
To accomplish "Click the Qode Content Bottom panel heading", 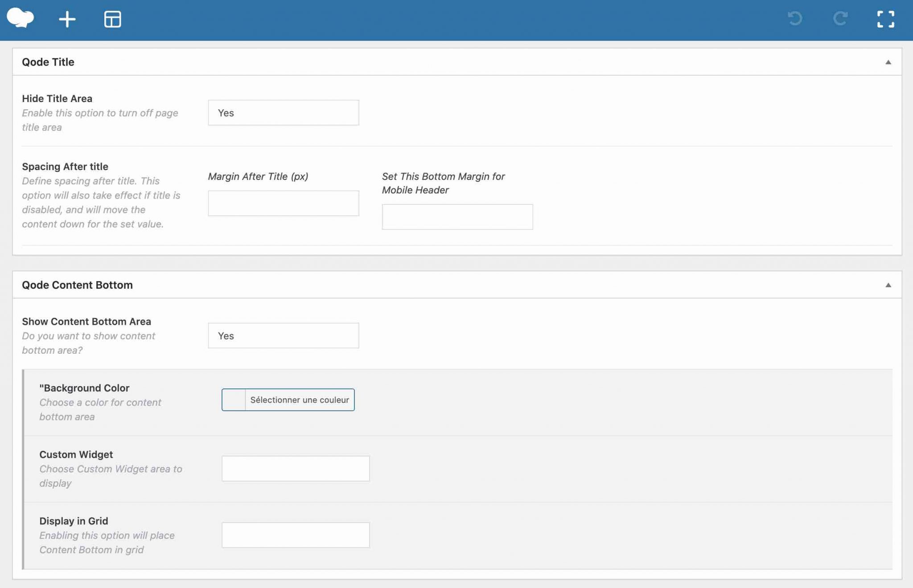I will [77, 285].
